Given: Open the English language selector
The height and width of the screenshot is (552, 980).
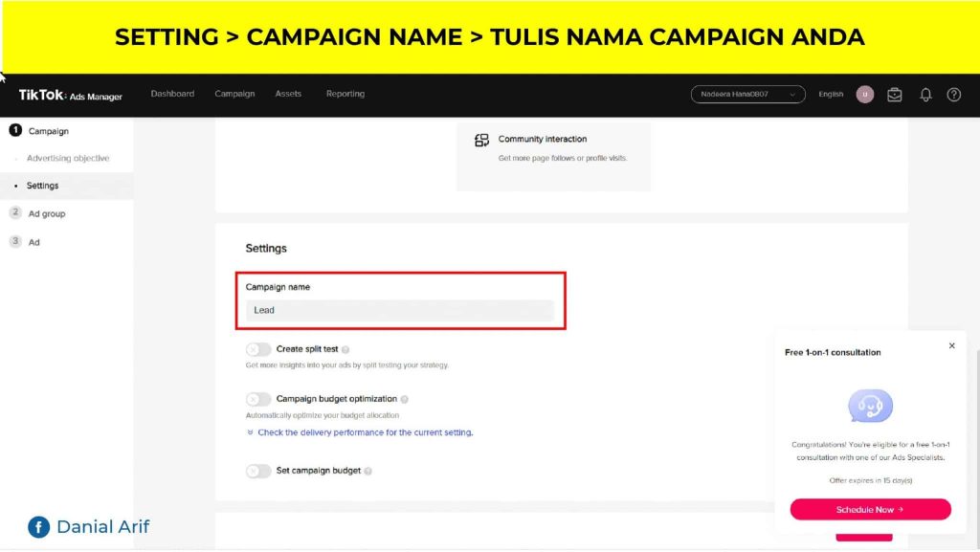Looking at the screenshot, I should point(831,95).
